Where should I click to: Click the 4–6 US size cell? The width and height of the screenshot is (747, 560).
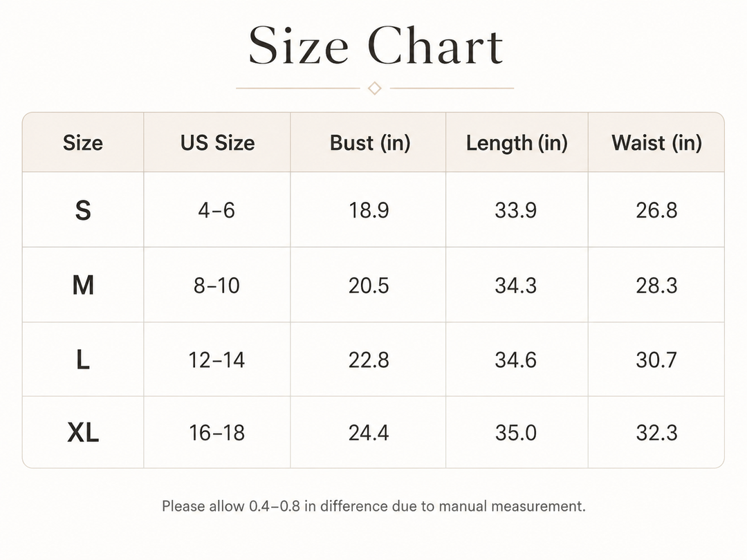point(216,210)
